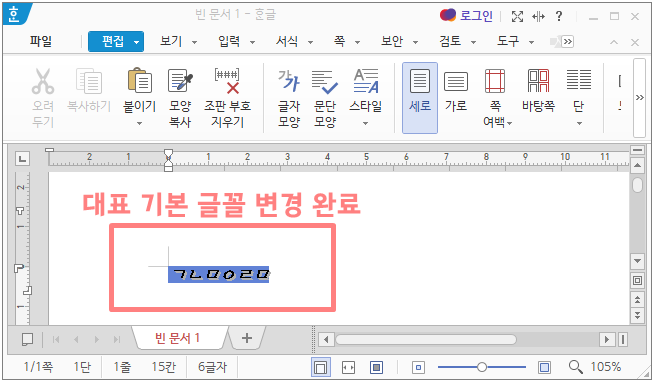Click the ruler tab type selector box
The height and width of the screenshot is (382, 654).
(23, 158)
